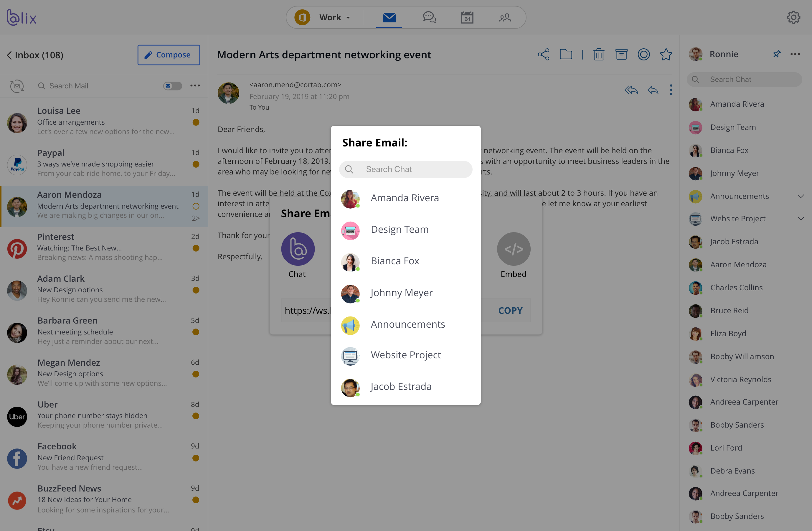Screen dimensions: 812x531
Task: Click the sync mailbox icon
Action: click(x=17, y=86)
